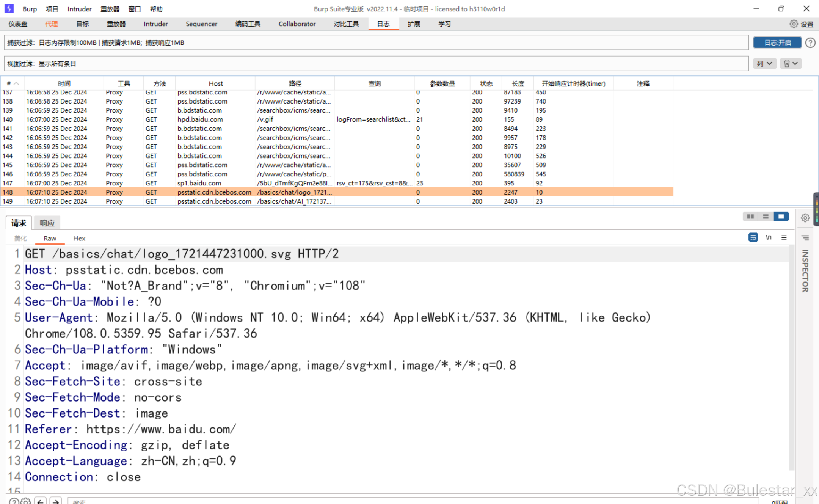Toggle the 日志:开启 logging button
This screenshot has height=504, width=819.
777,42
